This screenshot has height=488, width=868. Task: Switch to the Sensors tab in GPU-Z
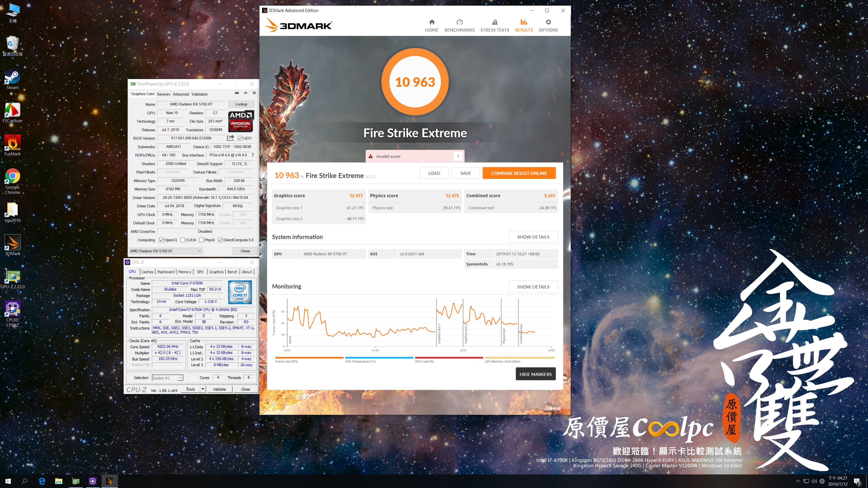click(163, 94)
